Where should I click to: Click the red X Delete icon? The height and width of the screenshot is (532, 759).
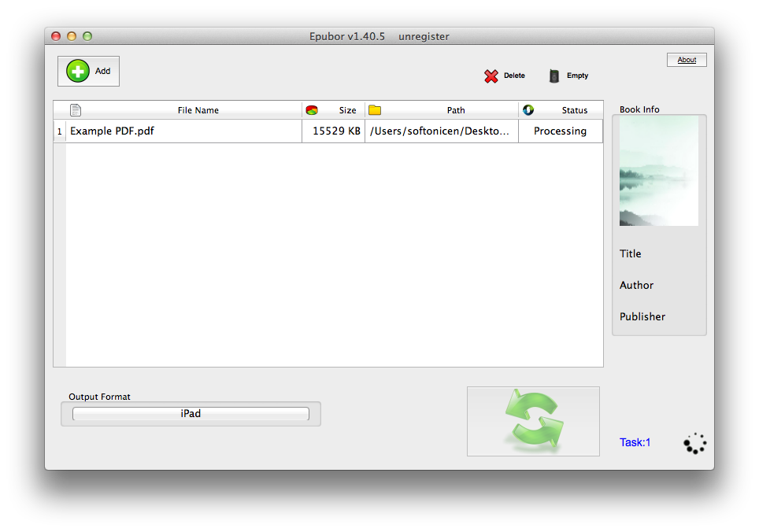coord(491,76)
